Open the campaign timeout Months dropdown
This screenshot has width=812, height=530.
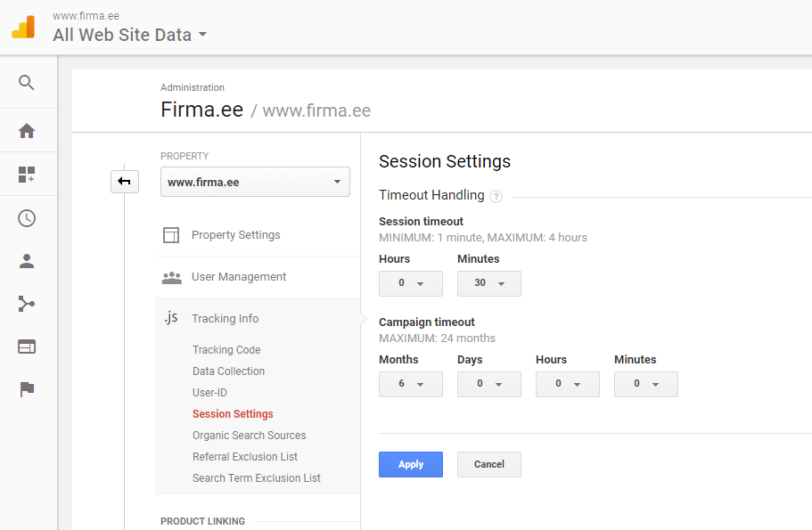(410, 384)
